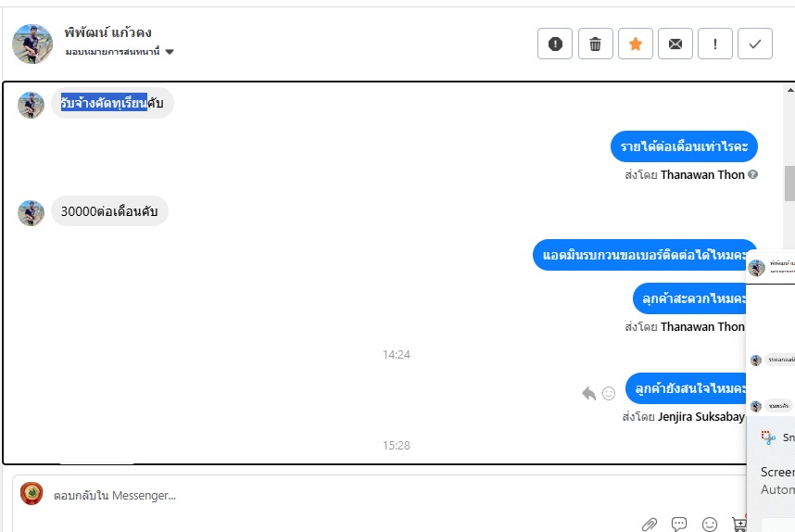Screen dimensions: 795x532
Task: Click the reply arrow next to ลูกค้ายังสนใจไหมคะ
Action: coord(588,393)
